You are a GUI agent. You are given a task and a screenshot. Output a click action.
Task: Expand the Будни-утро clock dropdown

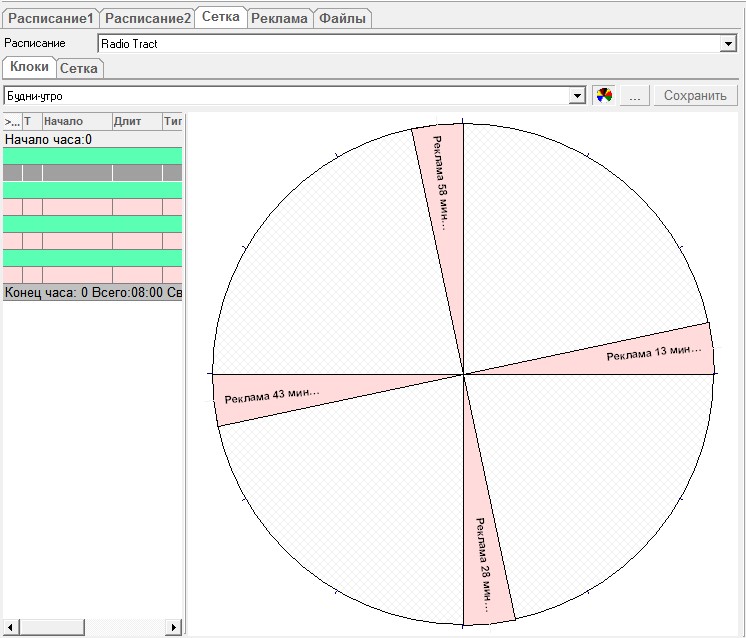click(x=577, y=96)
